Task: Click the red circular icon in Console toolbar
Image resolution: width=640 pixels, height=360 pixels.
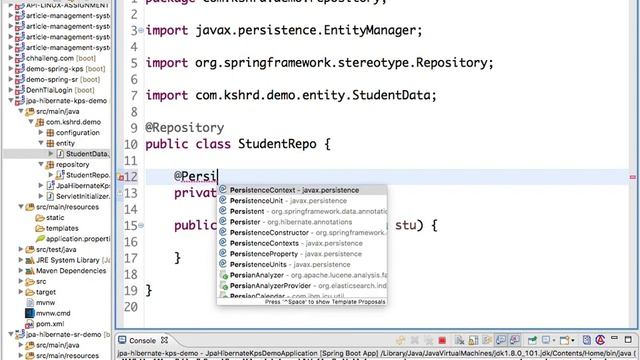Action: coord(600,340)
